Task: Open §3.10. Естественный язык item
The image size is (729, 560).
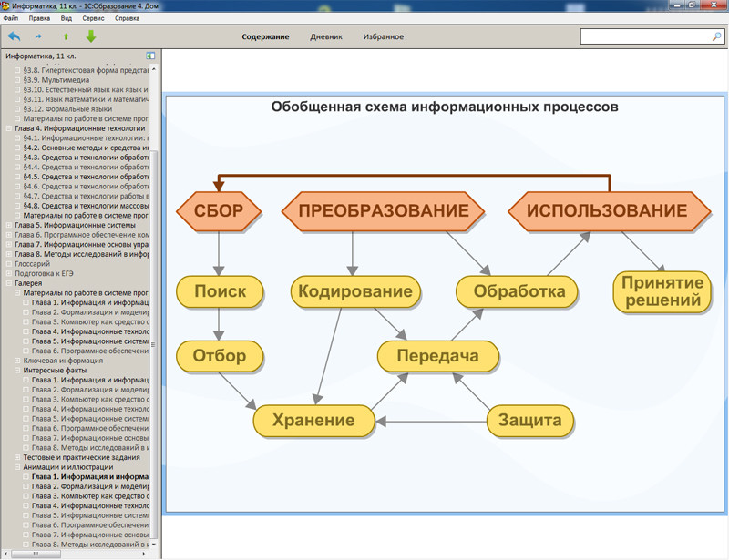Action: [86, 90]
